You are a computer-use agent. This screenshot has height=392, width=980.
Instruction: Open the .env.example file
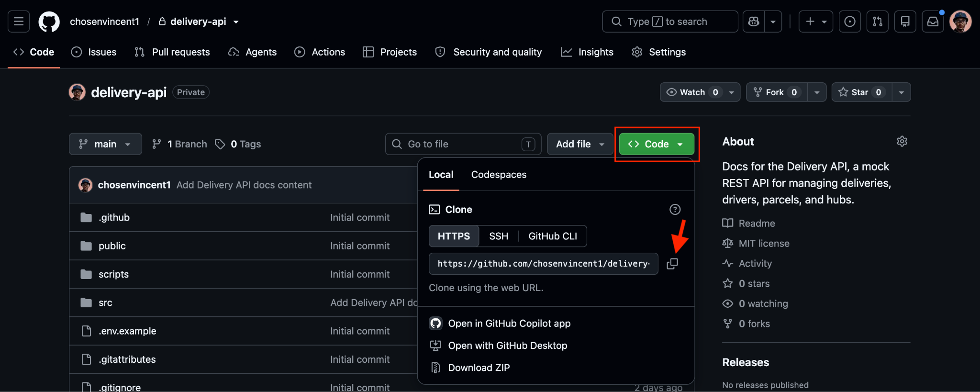(127, 331)
